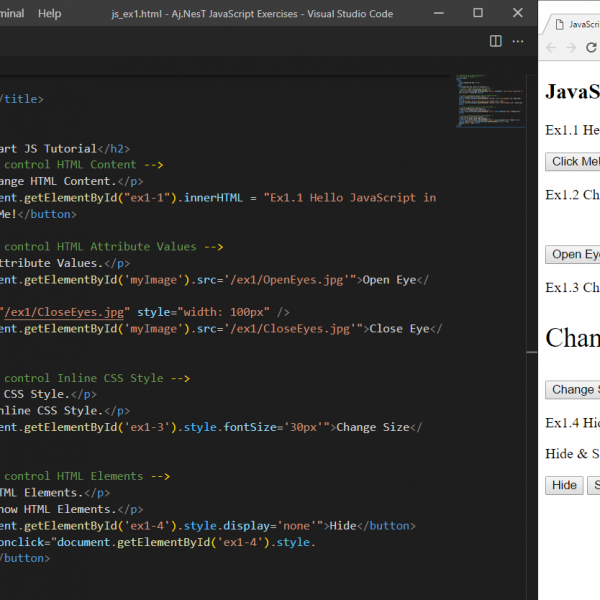Click the 'Change' large text on webpage
Screen dimensions: 600x600
pos(572,338)
